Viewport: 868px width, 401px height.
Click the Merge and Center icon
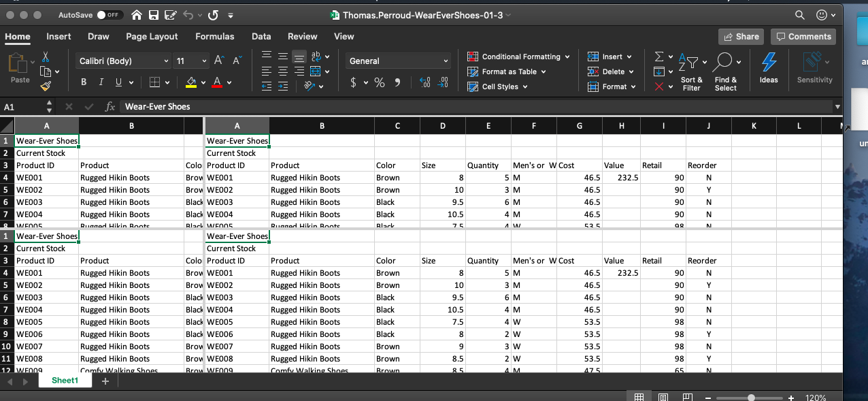316,71
